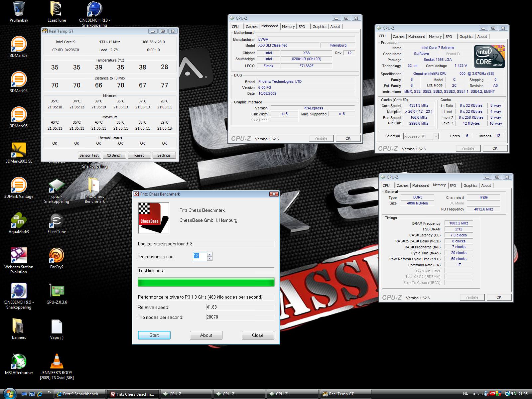Open the banners folder icon
Viewport: 532px width, 399px height.
pyautogui.click(x=19, y=326)
